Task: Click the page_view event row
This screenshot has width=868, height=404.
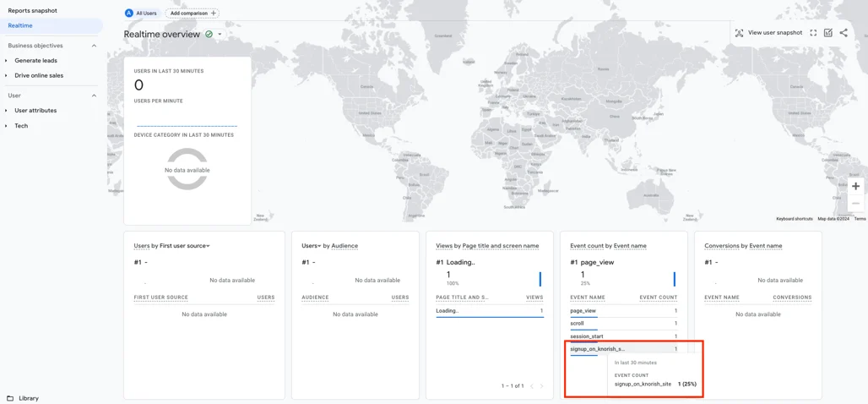Action: 583,311
